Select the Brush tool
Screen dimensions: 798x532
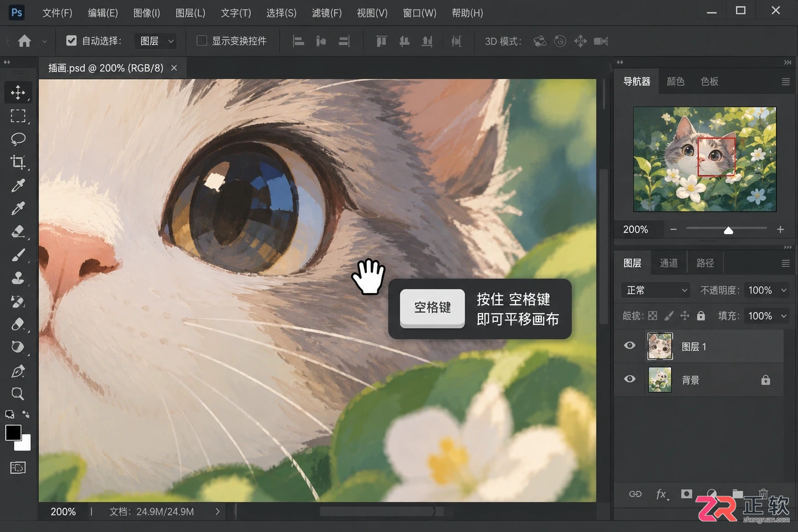(18, 255)
